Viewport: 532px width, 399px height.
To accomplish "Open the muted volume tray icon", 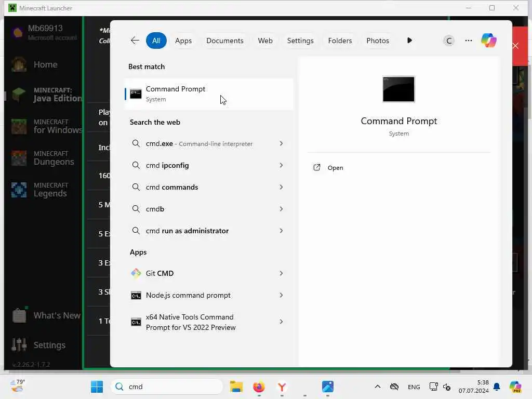I will 447,387.
